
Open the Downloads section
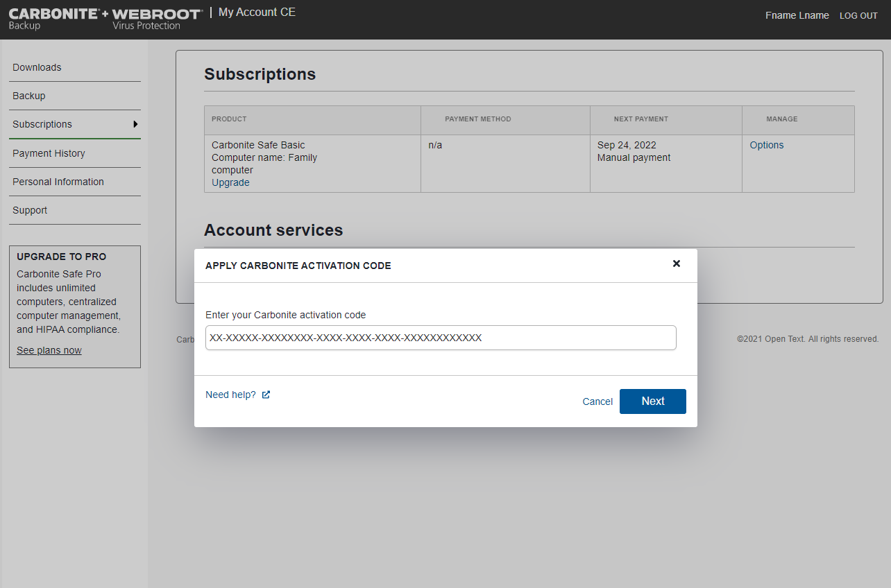[x=37, y=67]
